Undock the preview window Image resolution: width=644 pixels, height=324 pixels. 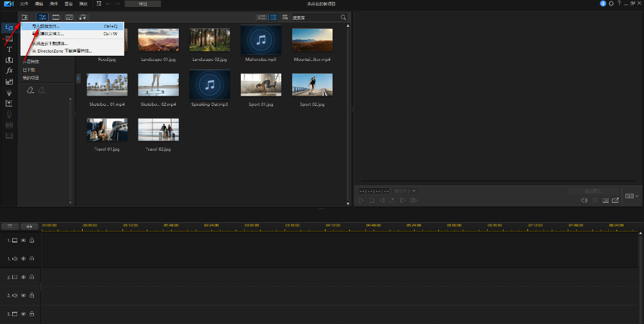tap(616, 200)
